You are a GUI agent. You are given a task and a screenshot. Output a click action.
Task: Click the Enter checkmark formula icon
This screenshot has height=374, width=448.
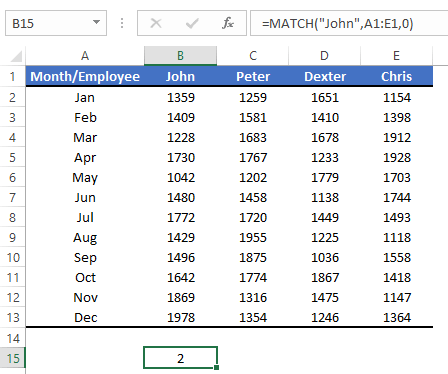click(192, 23)
